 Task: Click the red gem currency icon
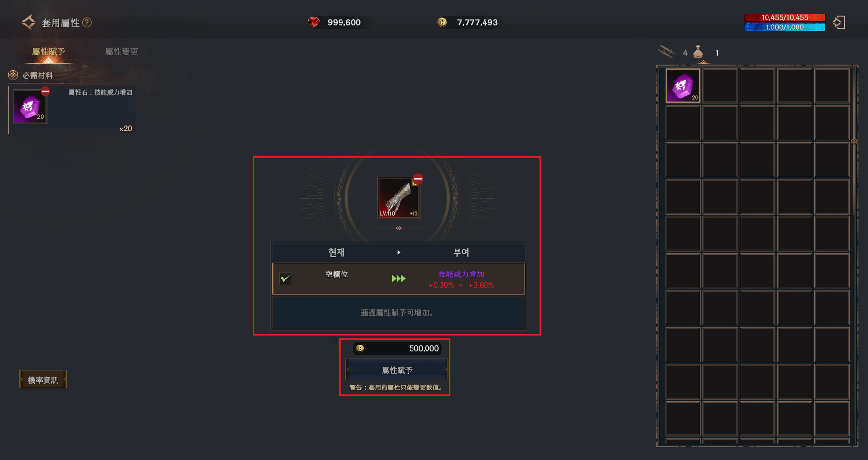pyautogui.click(x=314, y=22)
